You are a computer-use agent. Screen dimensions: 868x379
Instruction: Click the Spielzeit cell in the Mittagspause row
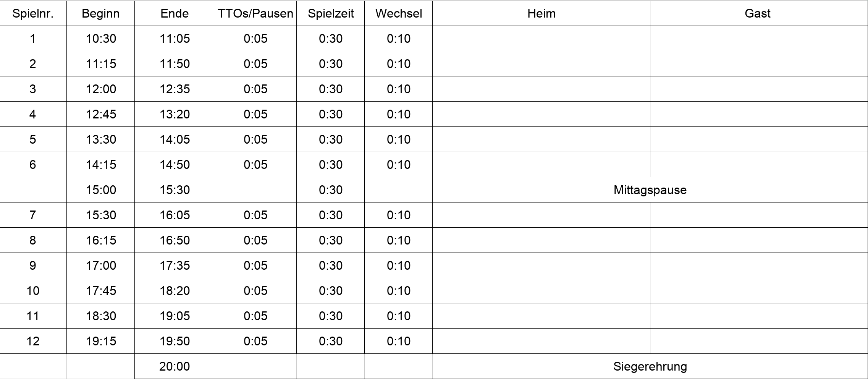point(331,190)
